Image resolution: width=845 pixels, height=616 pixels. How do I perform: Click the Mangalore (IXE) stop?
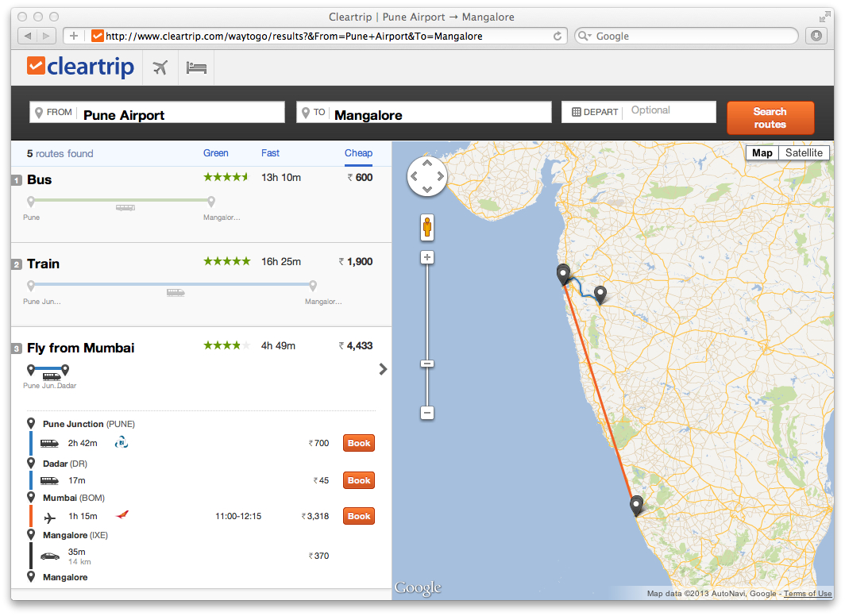tap(75, 535)
